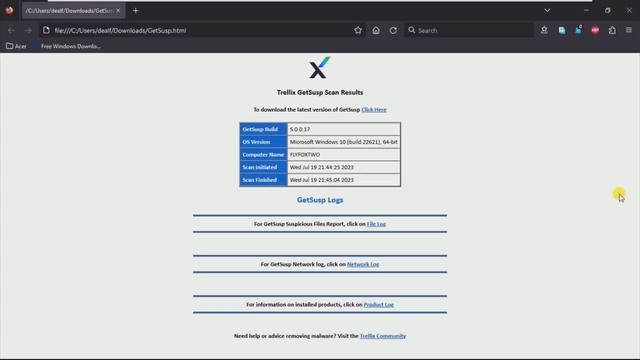Click the Firefox logo icon in title bar
Image resolution: width=640 pixels, height=360 pixels.
9,10
